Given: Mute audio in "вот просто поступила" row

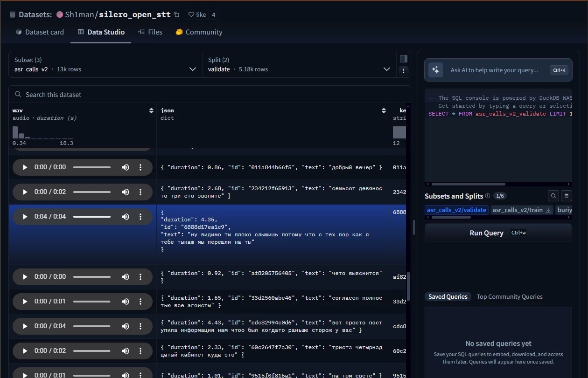Looking at the screenshot, I should click(x=125, y=326).
